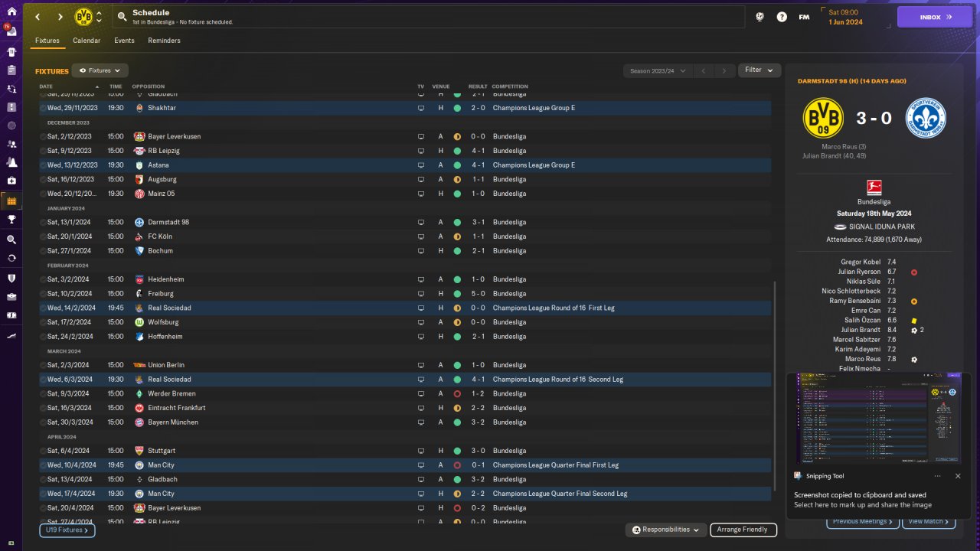Screen dimensions: 980x551
Task: Click the Arrange Friendly button
Action: point(743,530)
